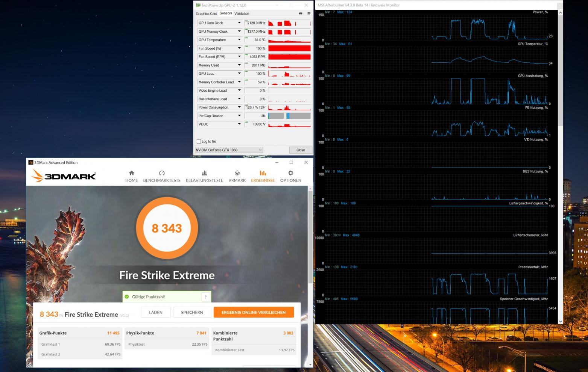This screenshot has width=588, height=372.
Task: Expand GPU Load sensor dropdown
Action: point(239,74)
